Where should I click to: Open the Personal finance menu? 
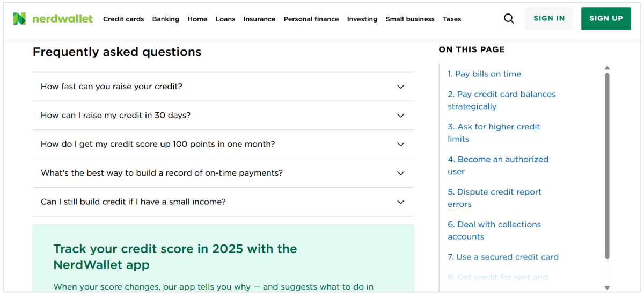311,19
